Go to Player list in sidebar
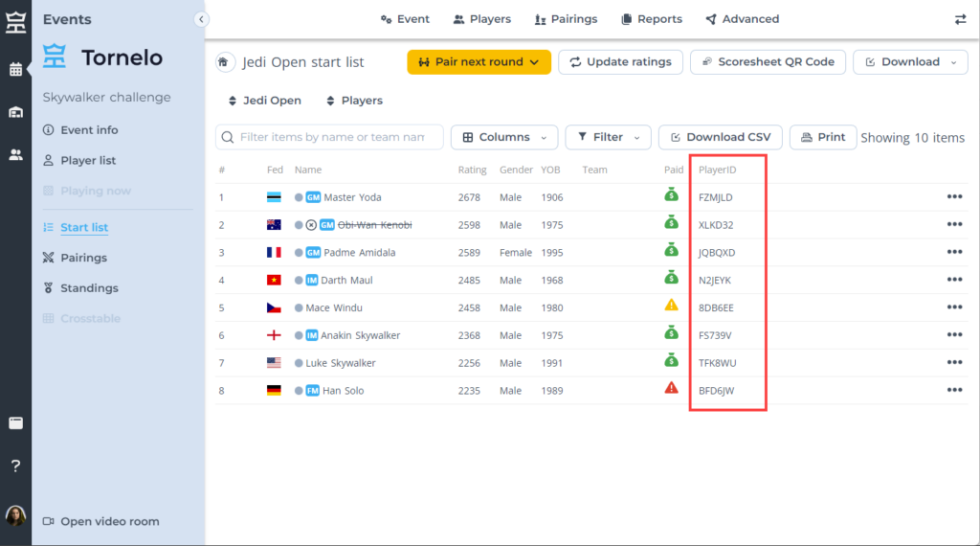980x546 pixels. pos(79,161)
